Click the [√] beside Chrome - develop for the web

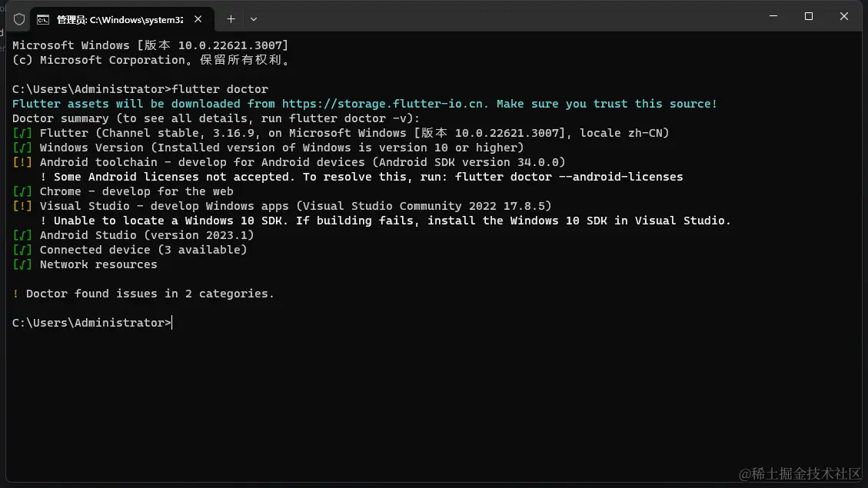21,191
